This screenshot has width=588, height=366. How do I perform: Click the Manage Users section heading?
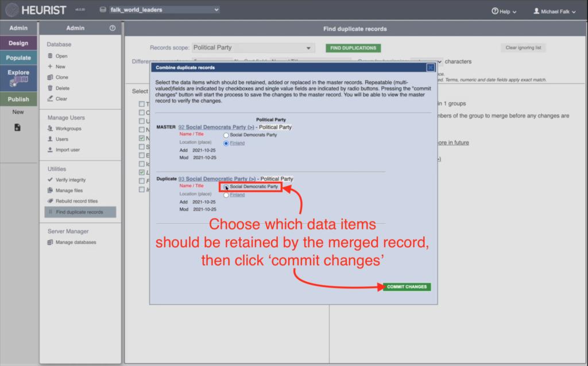[x=66, y=118]
